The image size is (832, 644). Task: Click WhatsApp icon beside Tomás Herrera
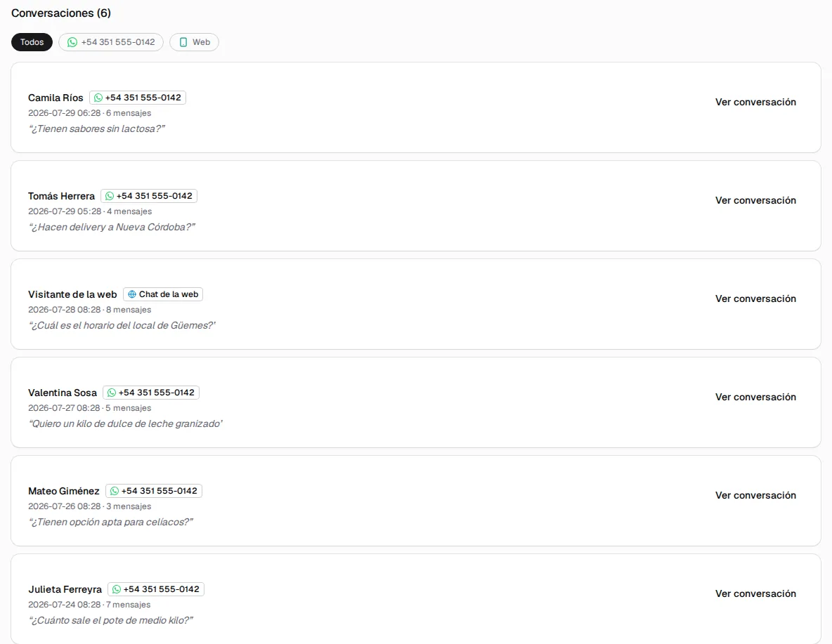tap(110, 196)
